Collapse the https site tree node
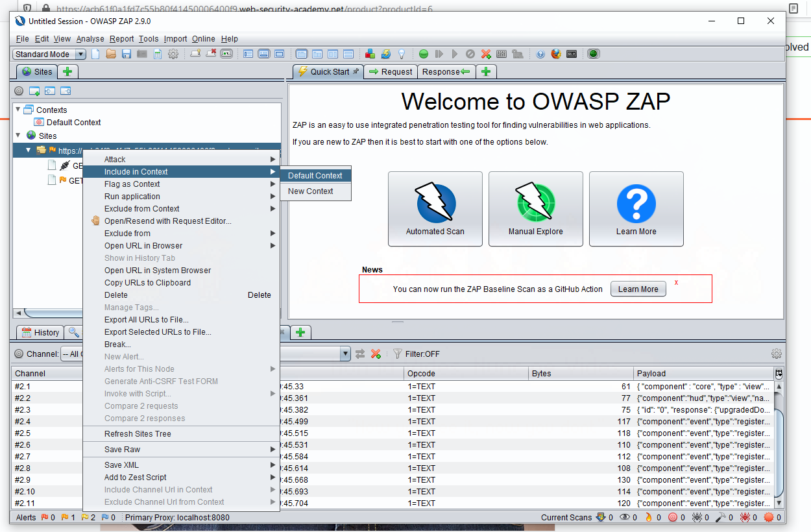Screen dimensions: 811x532 click(x=29, y=150)
